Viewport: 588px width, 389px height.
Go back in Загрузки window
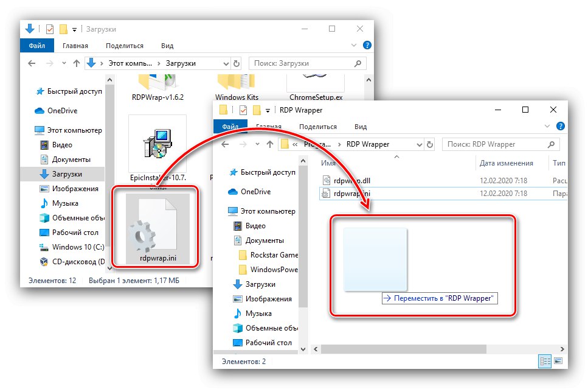tap(32, 63)
